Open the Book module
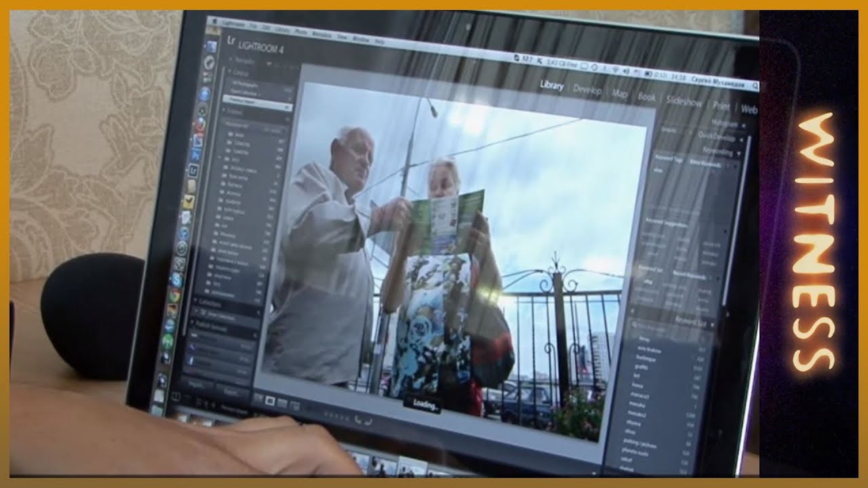 [646, 97]
